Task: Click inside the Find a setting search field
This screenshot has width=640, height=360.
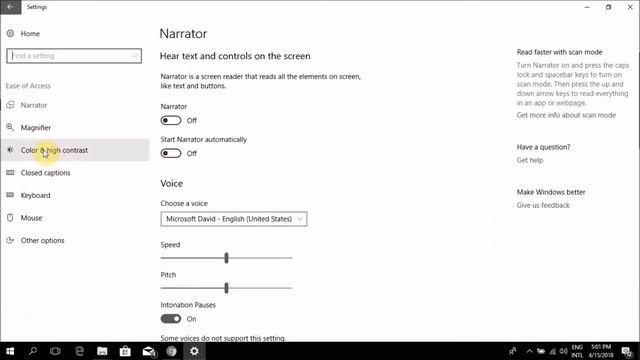Action: [x=74, y=56]
